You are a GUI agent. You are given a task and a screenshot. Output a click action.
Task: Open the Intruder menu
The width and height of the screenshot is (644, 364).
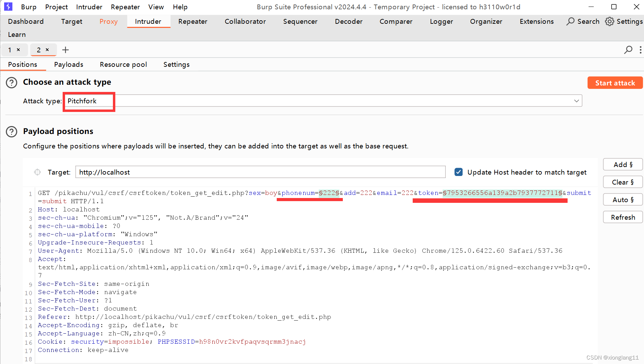pyautogui.click(x=89, y=7)
